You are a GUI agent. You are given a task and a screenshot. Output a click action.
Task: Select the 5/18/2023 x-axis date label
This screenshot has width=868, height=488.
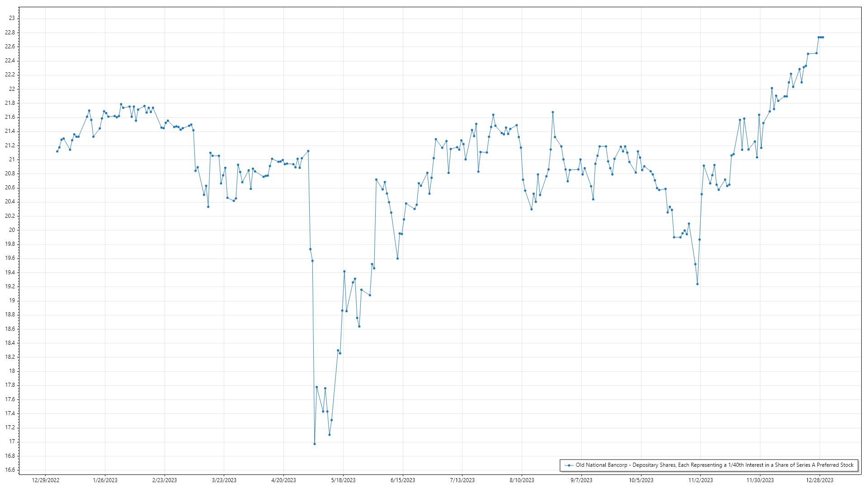click(343, 480)
